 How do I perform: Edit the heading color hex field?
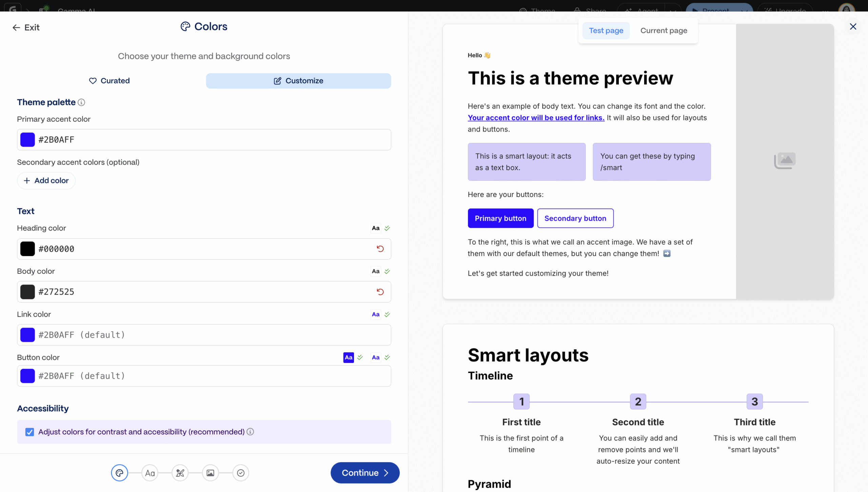coord(203,249)
